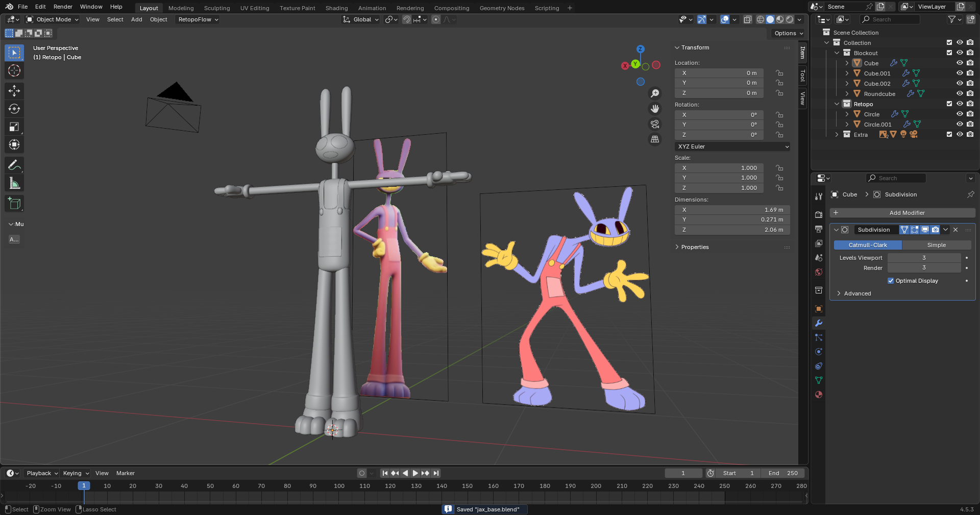Open Physics properties tab icon
Image resolution: width=980 pixels, height=515 pixels.
(819, 352)
